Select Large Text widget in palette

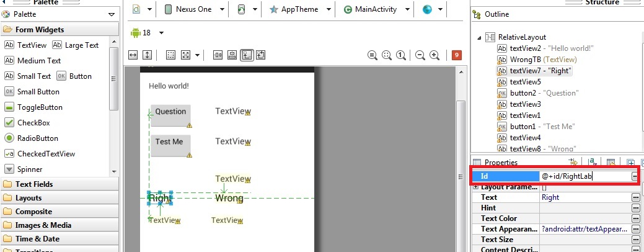tap(76, 45)
